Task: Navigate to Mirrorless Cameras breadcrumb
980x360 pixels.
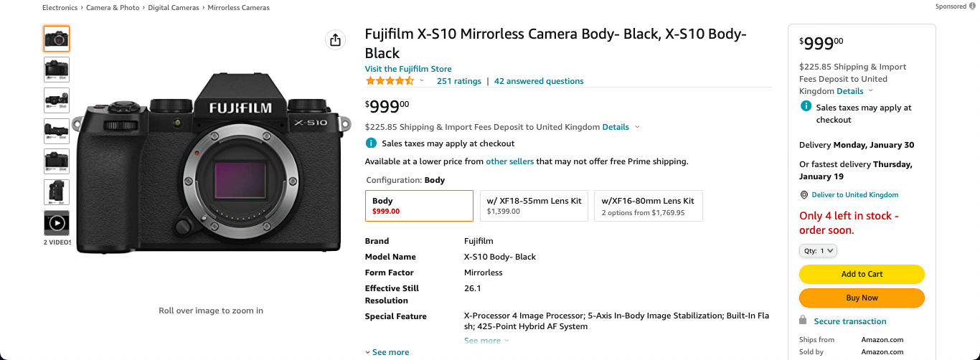Action: 239,7
